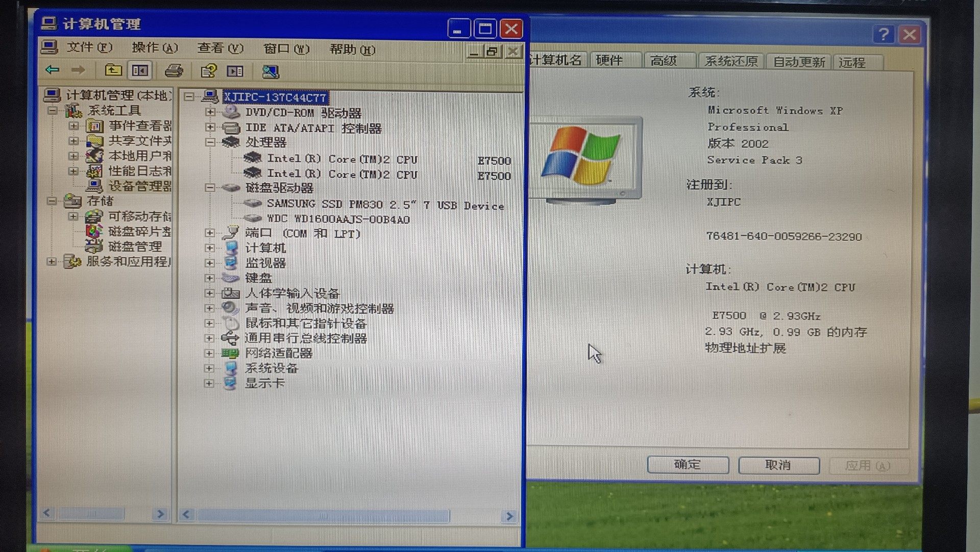Click the show/hide console tree icon

click(x=140, y=70)
